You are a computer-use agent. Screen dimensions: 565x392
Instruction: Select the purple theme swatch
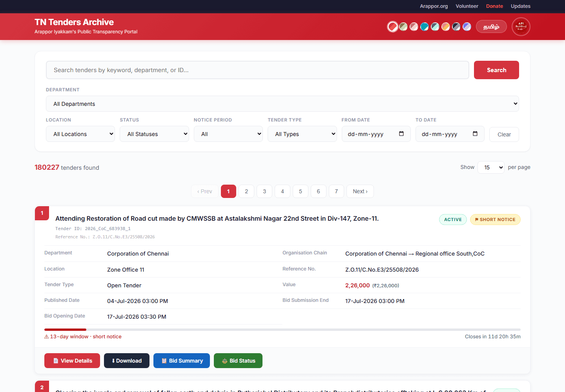[x=467, y=27]
